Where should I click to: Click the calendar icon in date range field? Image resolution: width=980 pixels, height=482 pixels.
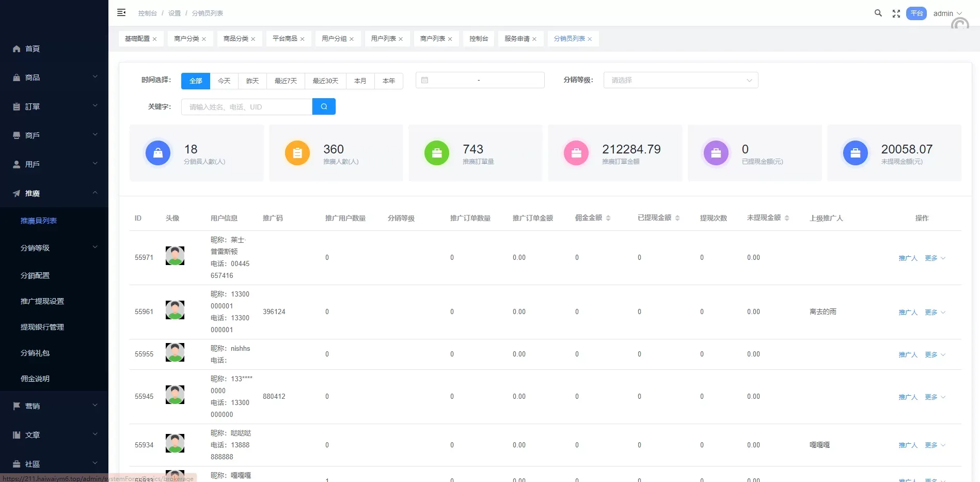(x=424, y=80)
